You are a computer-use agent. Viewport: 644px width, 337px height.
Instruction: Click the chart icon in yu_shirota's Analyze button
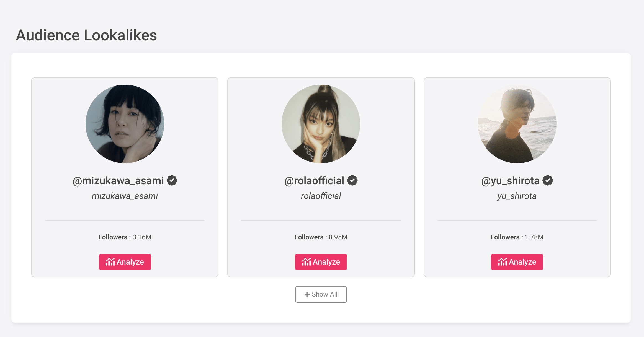(502, 262)
